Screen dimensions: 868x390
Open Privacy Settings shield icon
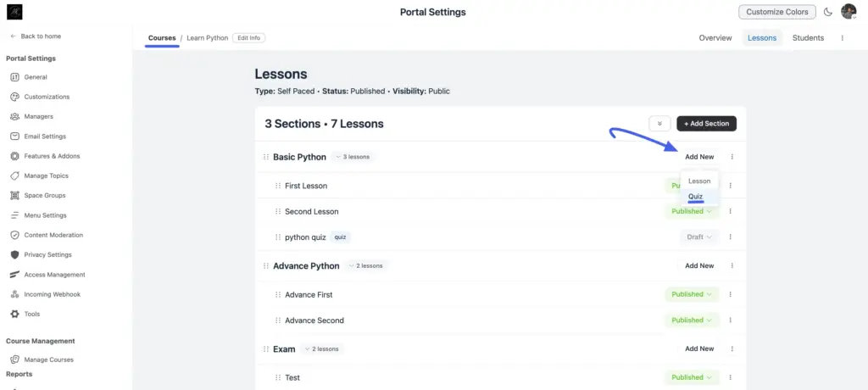(x=15, y=255)
